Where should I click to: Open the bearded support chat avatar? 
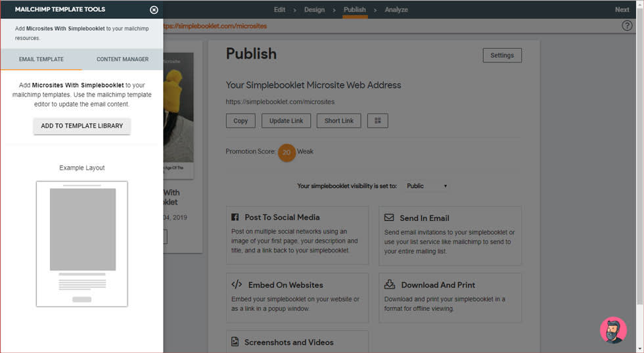pyautogui.click(x=613, y=330)
